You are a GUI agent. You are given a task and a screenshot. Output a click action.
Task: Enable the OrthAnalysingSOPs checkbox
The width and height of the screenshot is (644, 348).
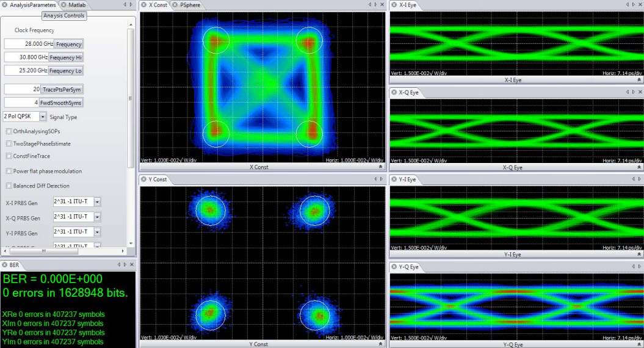click(x=9, y=131)
